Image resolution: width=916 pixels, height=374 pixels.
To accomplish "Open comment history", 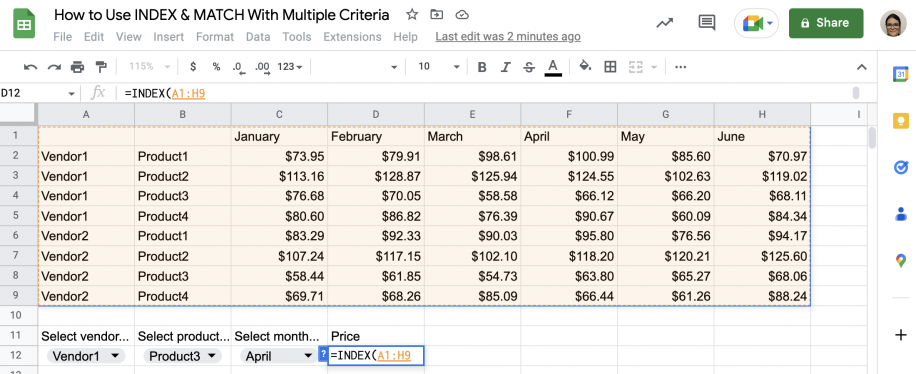I will point(707,23).
